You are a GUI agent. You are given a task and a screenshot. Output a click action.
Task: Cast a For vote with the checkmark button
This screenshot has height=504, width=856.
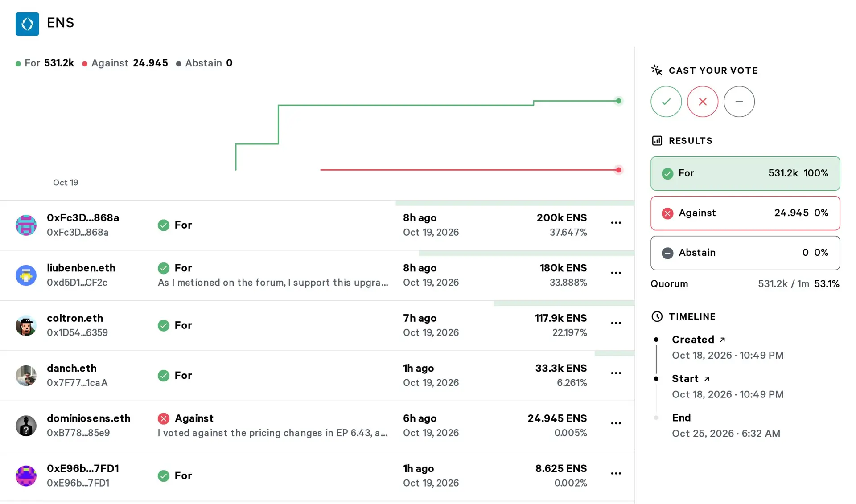point(666,102)
